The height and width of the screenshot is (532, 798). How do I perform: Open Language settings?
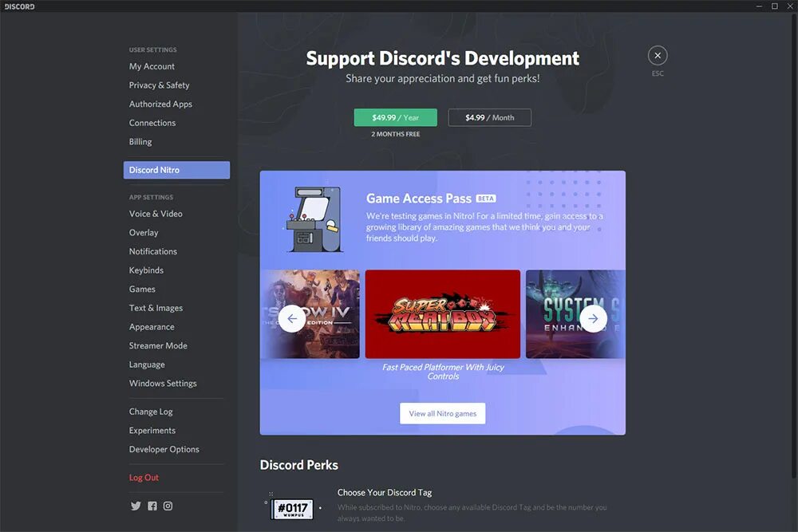click(x=147, y=365)
